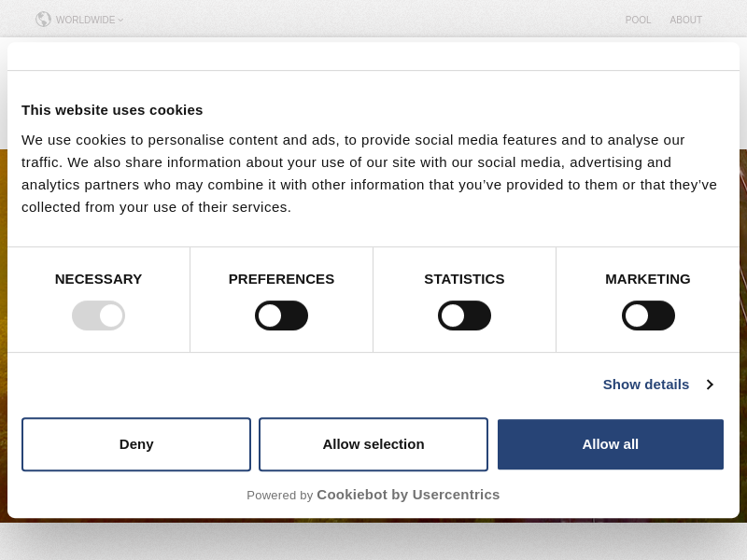Open the POOL menu item
Screen dimensions: 747x560
pyautogui.click(x=638, y=20)
